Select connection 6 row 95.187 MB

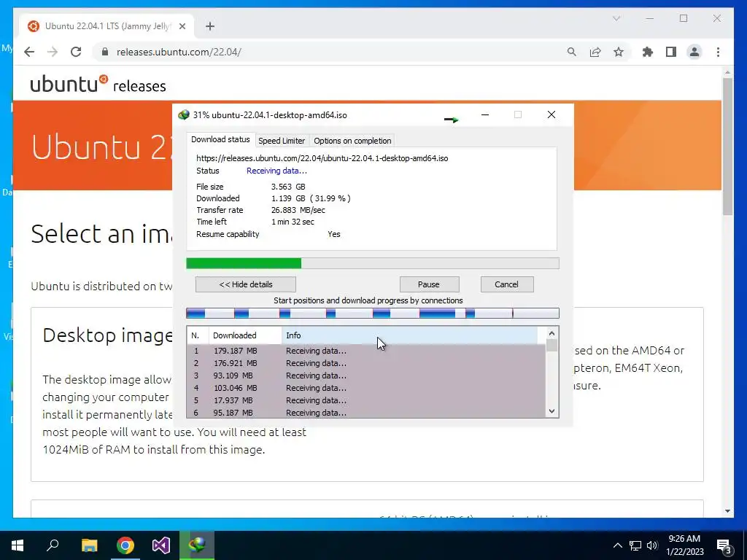366,413
